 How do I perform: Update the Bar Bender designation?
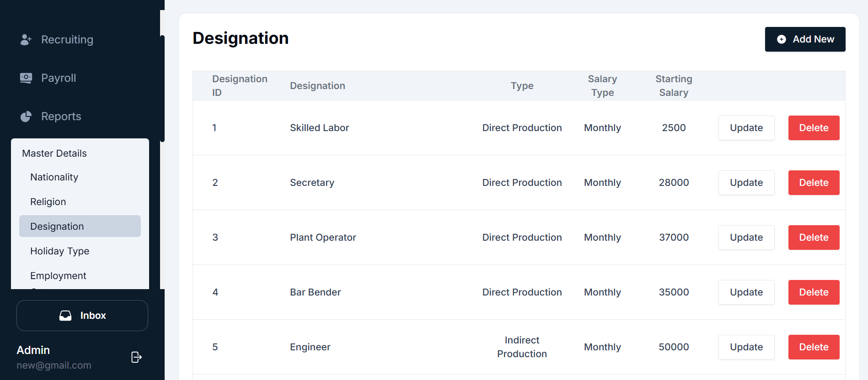tap(746, 292)
